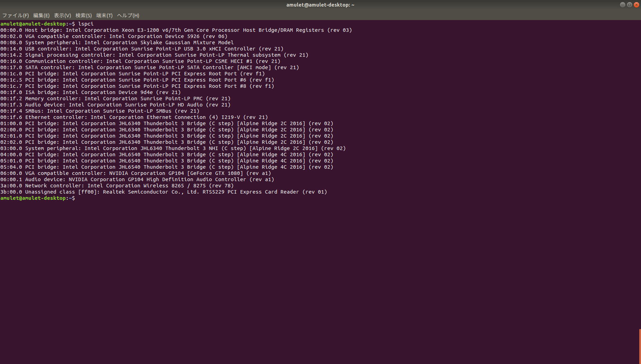The width and height of the screenshot is (641, 364).
Task: Click the Ethernet Connection I219-V line
Action: tap(134, 117)
